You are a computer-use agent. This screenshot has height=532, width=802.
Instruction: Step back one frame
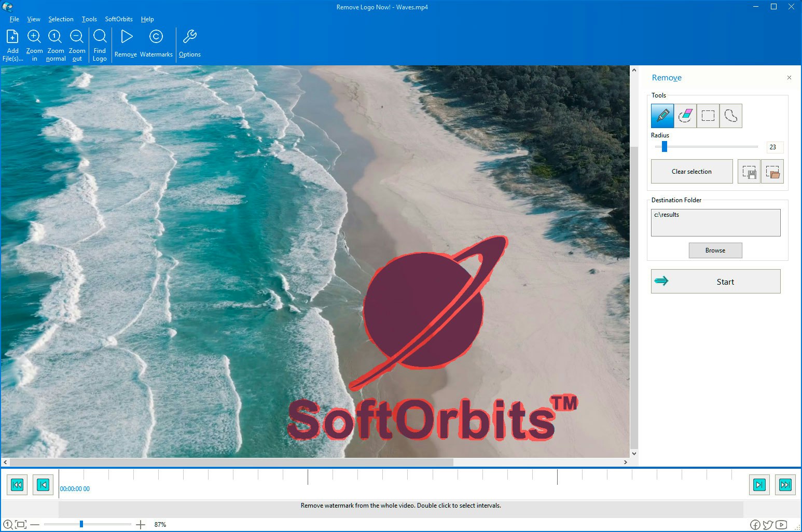(43, 485)
